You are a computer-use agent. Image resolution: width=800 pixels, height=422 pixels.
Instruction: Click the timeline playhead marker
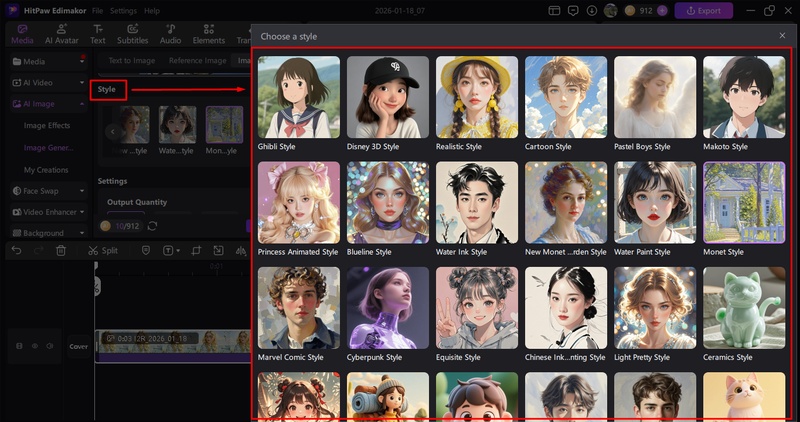point(96,266)
